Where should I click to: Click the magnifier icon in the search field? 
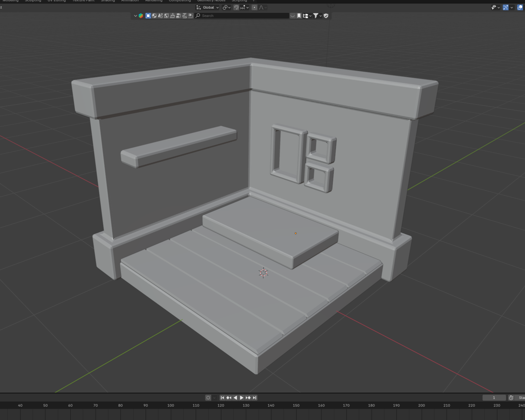(x=198, y=16)
